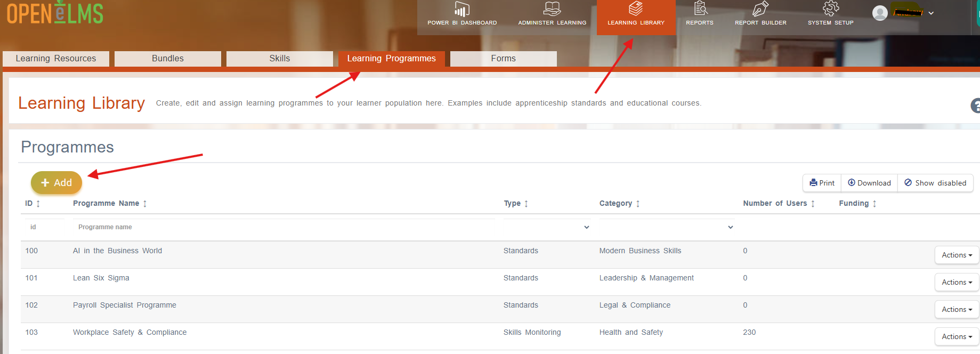Open Actions menu for Payroll Specialist Programme
Screen dimensions: 980x354
click(957, 310)
